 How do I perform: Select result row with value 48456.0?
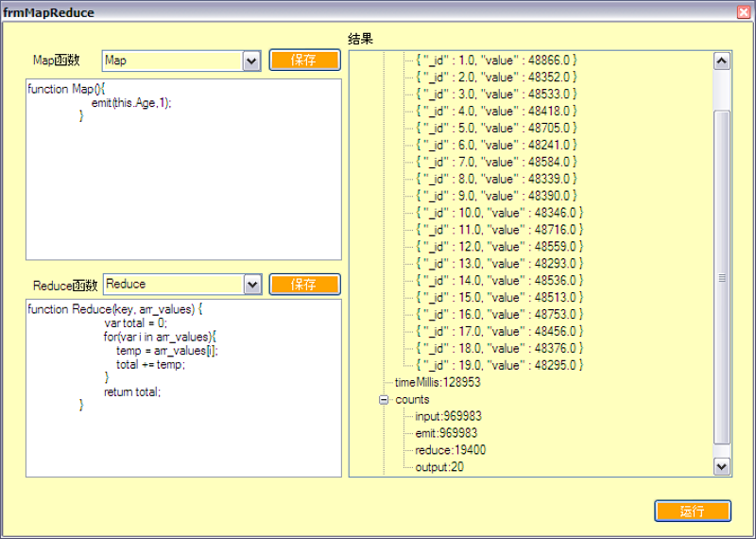(x=500, y=331)
